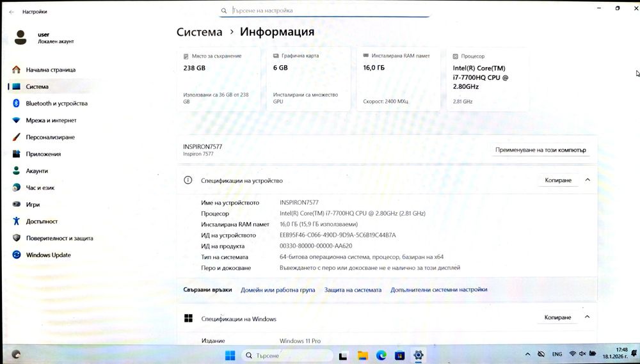Select INSPIRON7577 device name value
Image resolution: width=640 pixels, height=364 pixels.
(x=299, y=202)
